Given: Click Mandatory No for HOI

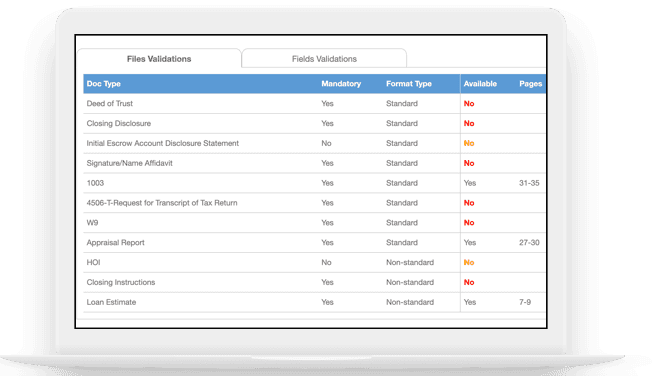Looking at the screenshot, I should (326, 262).
